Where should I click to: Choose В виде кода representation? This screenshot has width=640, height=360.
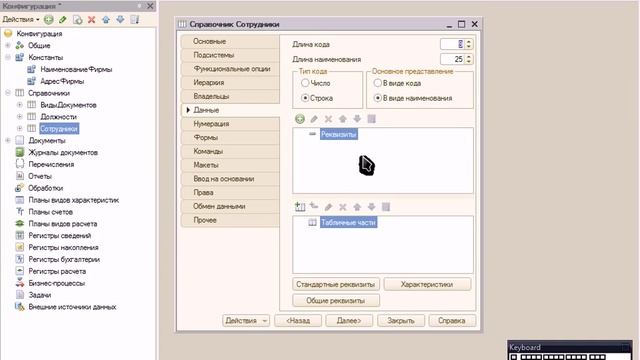pyautogui.click(x=378, y=83)
